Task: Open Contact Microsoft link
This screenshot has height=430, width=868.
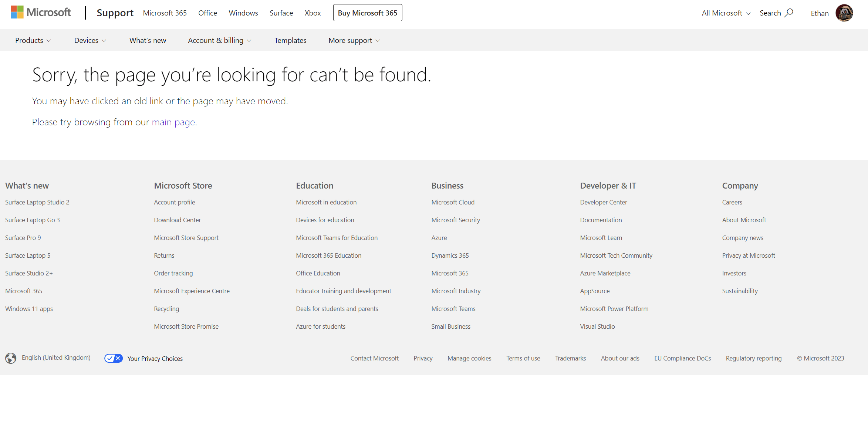Action: (375, 358)
